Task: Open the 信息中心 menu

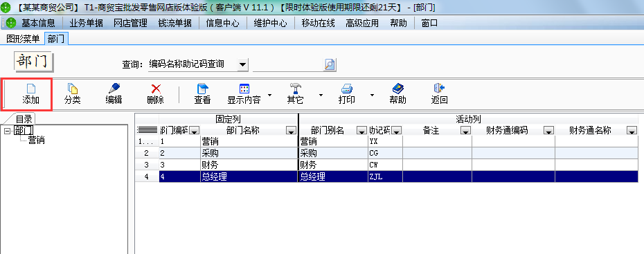Action: point(222,24)
